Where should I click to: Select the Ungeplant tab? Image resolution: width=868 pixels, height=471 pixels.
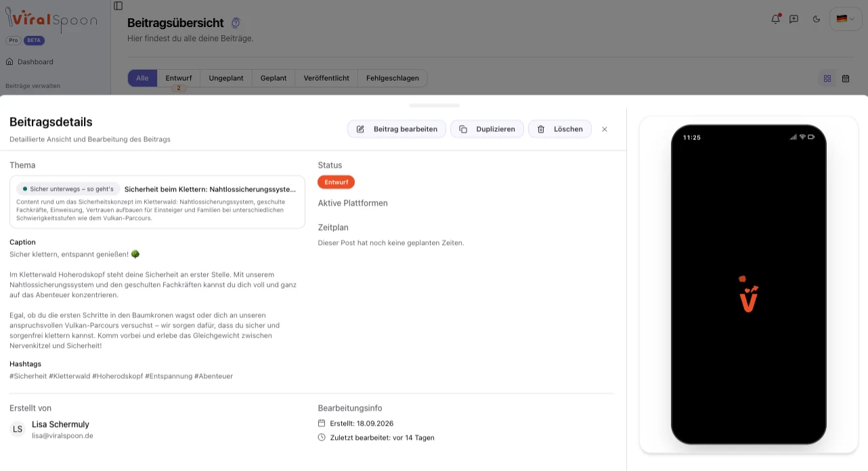coord(226,78)
